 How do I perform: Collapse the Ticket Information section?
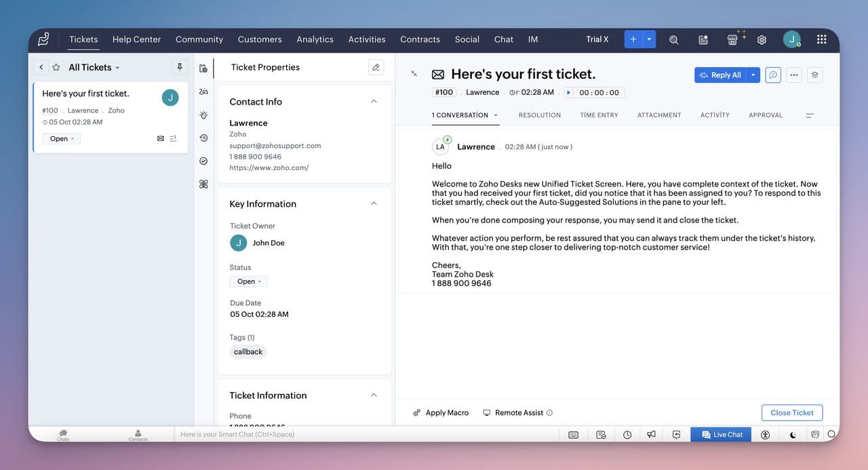[374, 395]
